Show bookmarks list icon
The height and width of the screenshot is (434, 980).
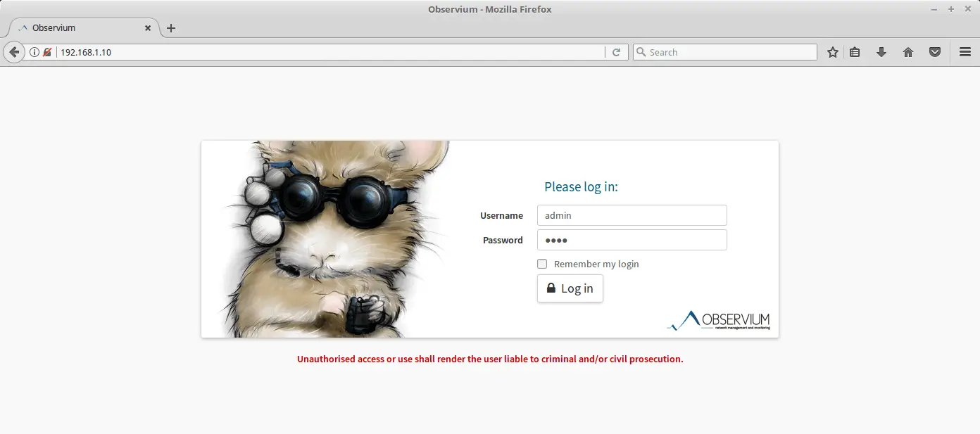855,52
